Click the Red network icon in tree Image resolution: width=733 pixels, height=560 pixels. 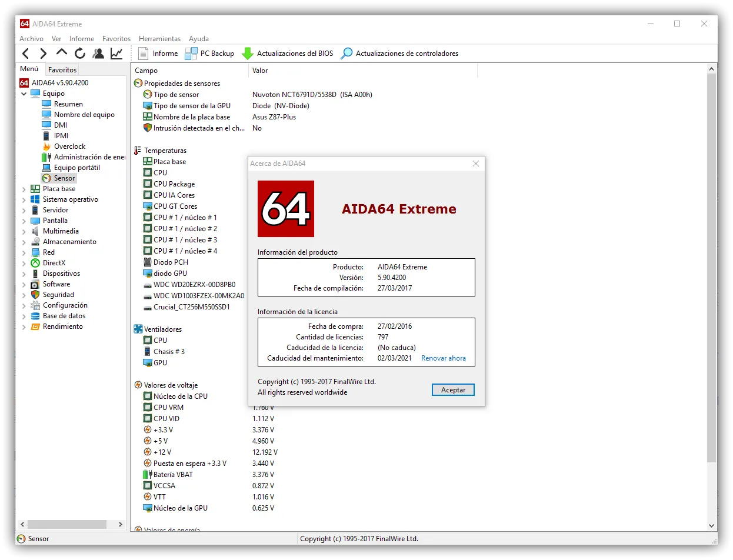[x=35, y=252]
